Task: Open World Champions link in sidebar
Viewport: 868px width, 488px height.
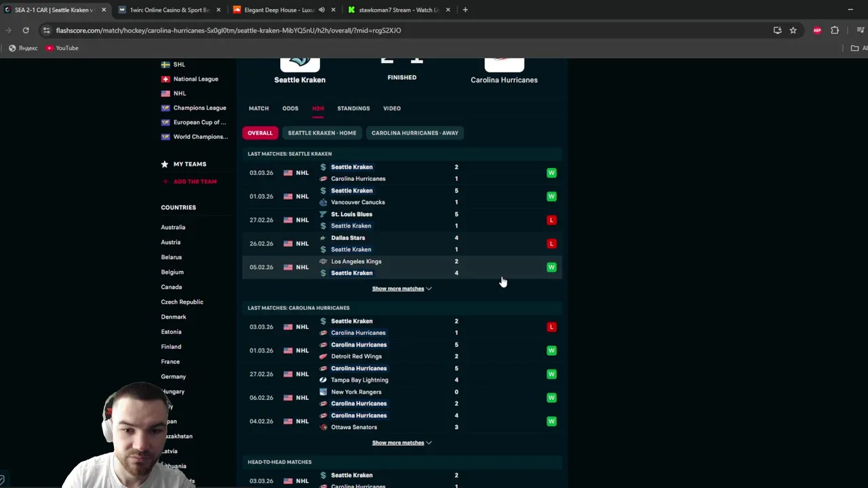Action: (x=200, y=137)
